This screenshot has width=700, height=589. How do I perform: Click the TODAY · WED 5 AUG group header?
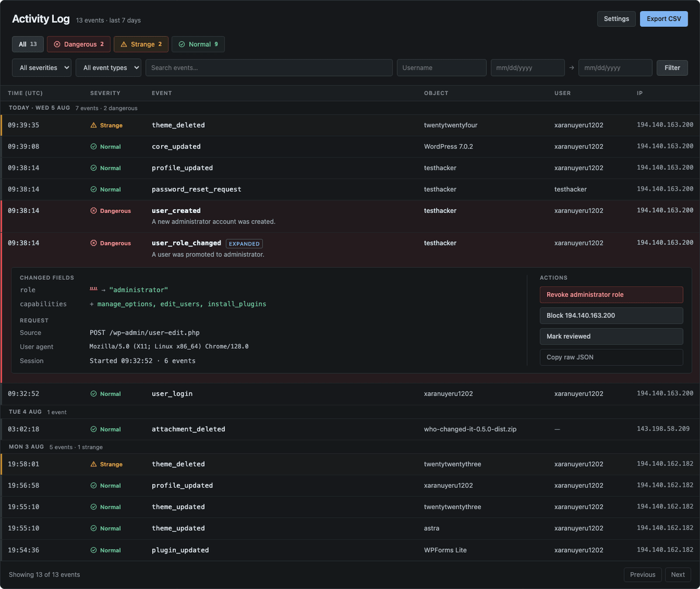coord(39,108)
